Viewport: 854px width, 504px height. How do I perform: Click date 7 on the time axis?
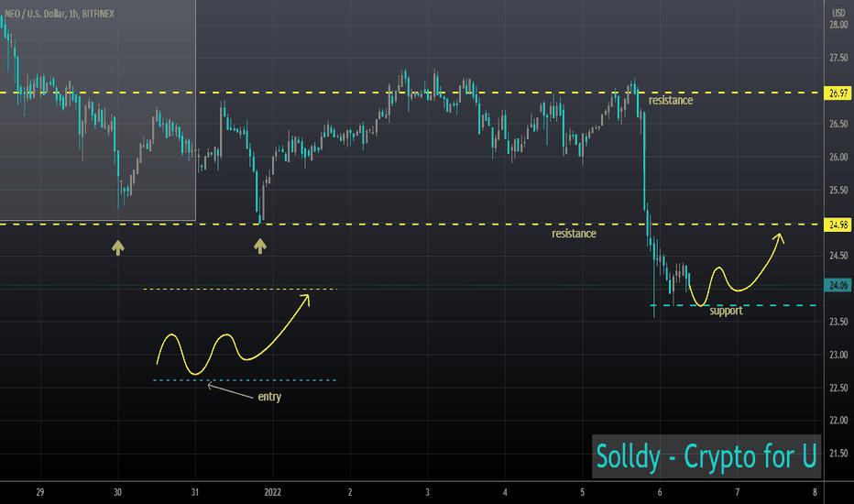[738, 492]
